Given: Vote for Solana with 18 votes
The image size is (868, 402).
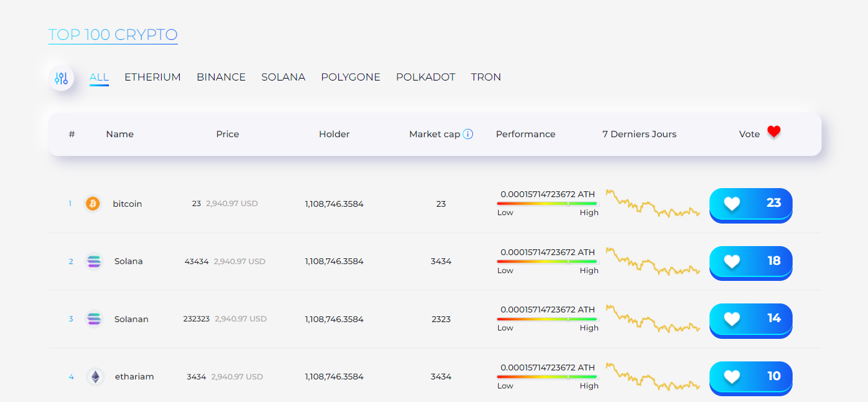Looking at the screenshot, I should tap(750, 261).
